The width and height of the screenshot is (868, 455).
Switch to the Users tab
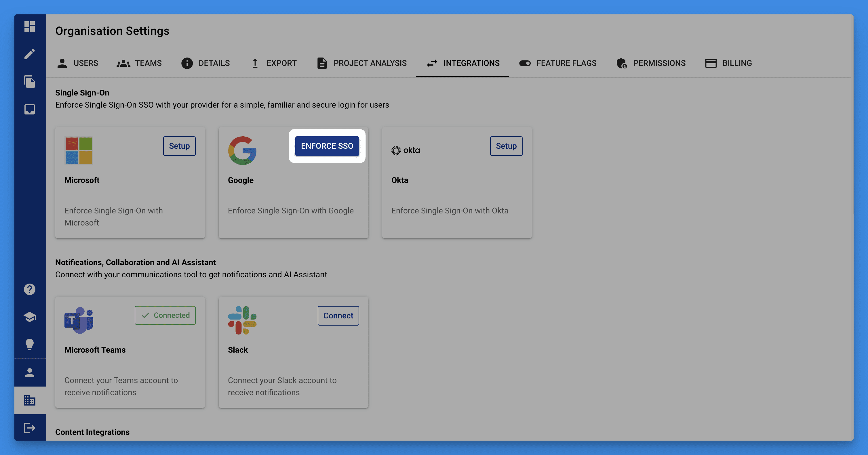pyautogui.click(x=77, y=63)
